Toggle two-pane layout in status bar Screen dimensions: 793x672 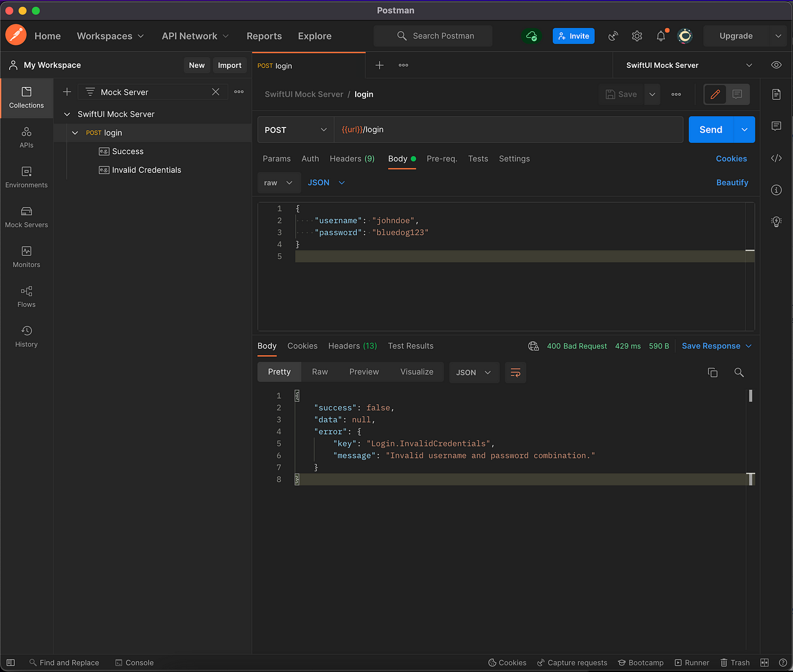click(x=765, y=662)
